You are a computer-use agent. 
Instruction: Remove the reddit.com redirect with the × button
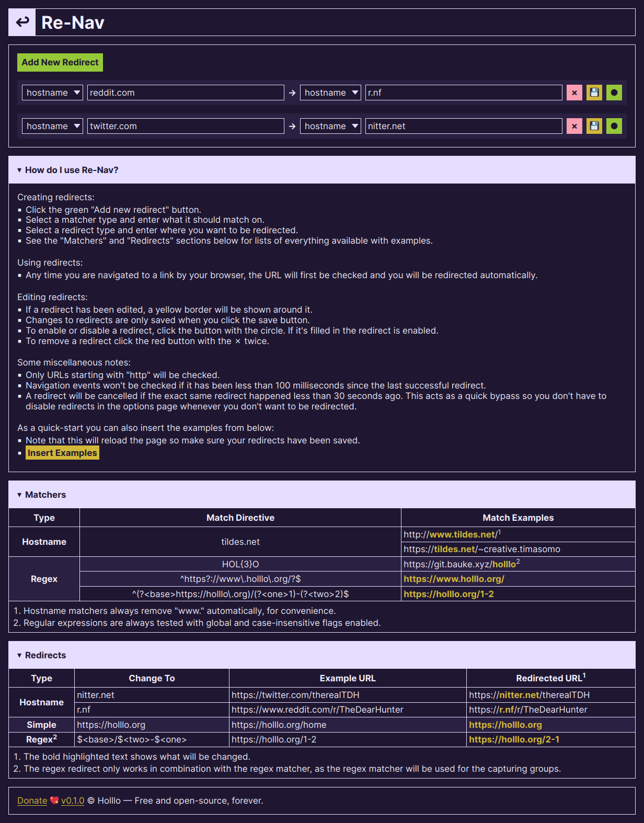(574, 93)
